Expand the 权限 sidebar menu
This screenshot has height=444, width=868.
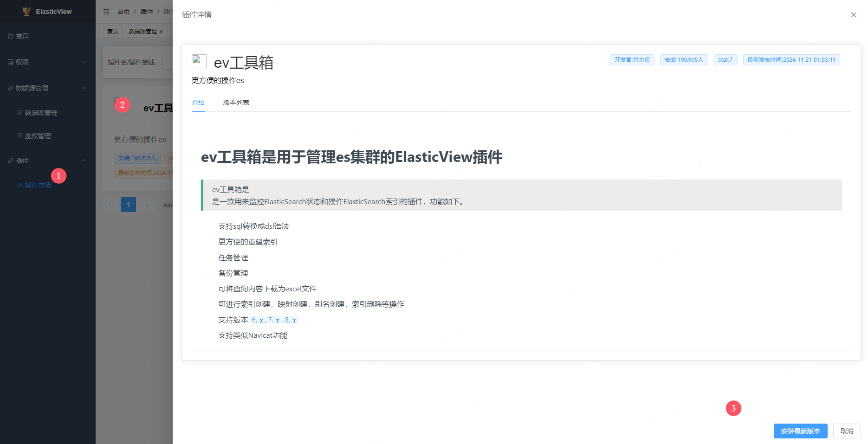46,62
